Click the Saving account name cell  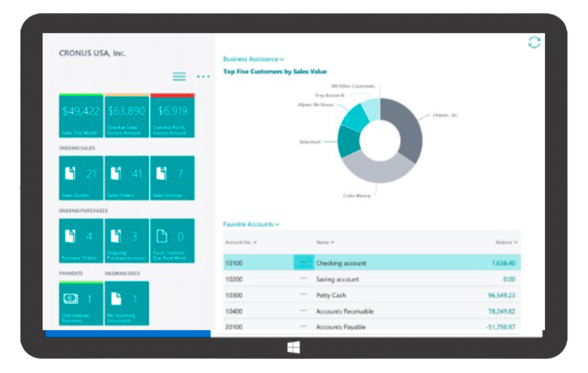[x=338, y=279]
